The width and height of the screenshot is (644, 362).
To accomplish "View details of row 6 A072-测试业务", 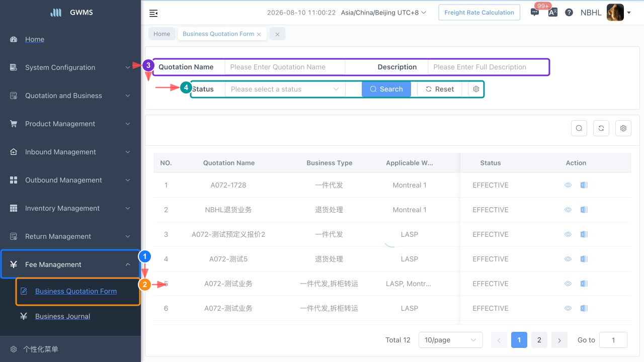I will tap(568, 308).
